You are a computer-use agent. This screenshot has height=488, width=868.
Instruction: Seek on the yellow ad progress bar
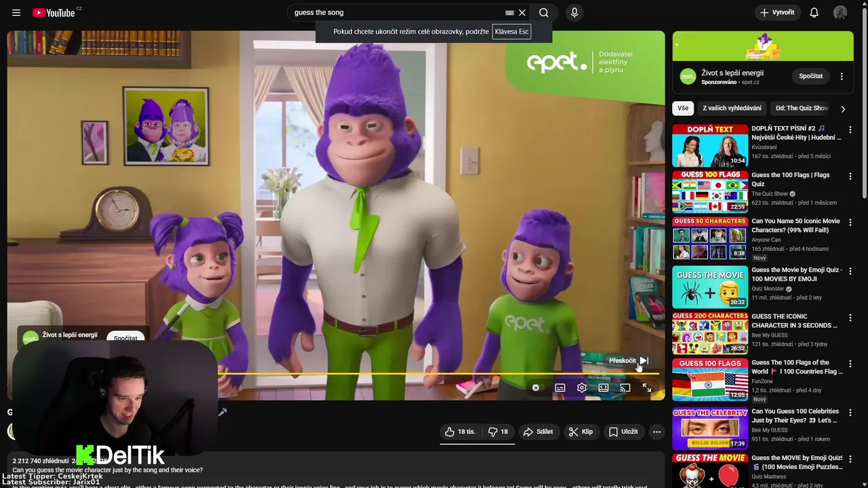pyautogui.click(x=438, y=373)
